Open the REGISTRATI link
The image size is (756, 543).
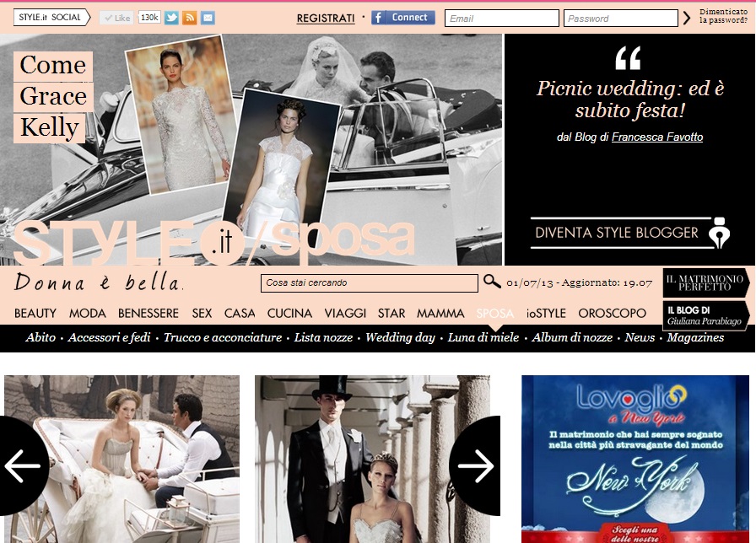point(326,19)
